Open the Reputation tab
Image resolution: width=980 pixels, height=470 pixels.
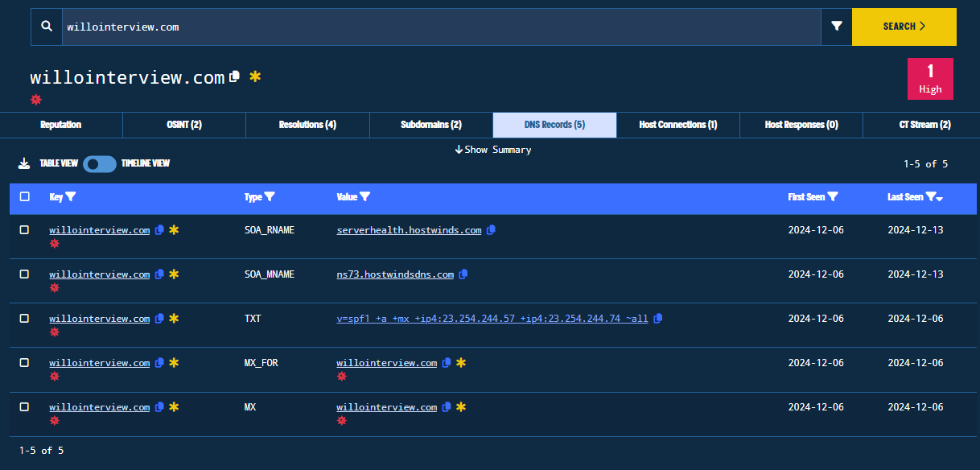tap(61, 125)
